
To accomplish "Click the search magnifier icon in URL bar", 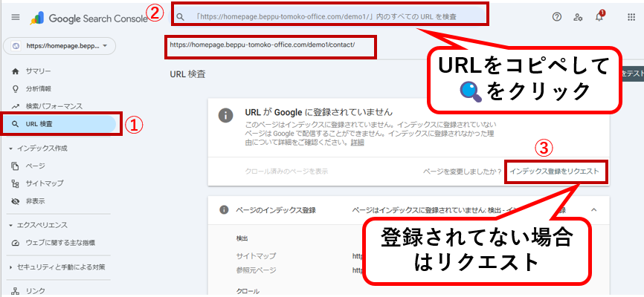I will tap(180, 17).
